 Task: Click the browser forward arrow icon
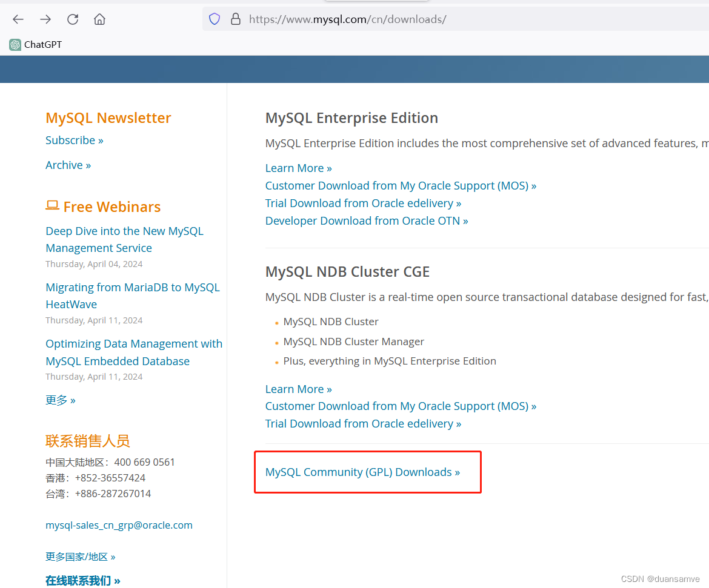click(x=45, y=19)
